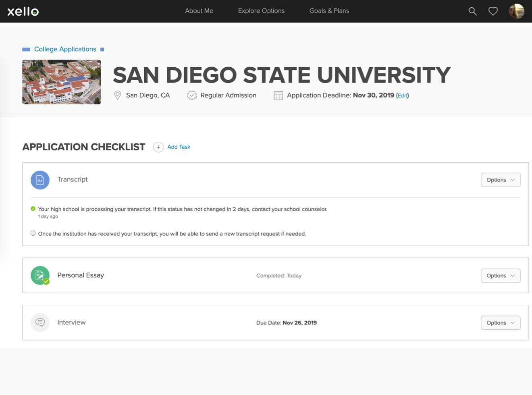Viewport: 532px width, 395px height.
Task: Expand Options dropdown for Personal Essay
Action: [x=500, y=276]
